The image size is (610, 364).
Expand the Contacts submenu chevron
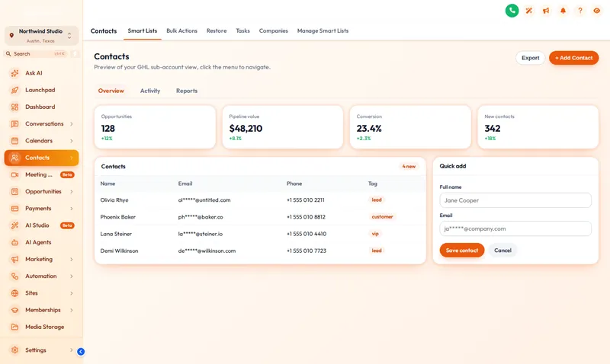[72, 158]
